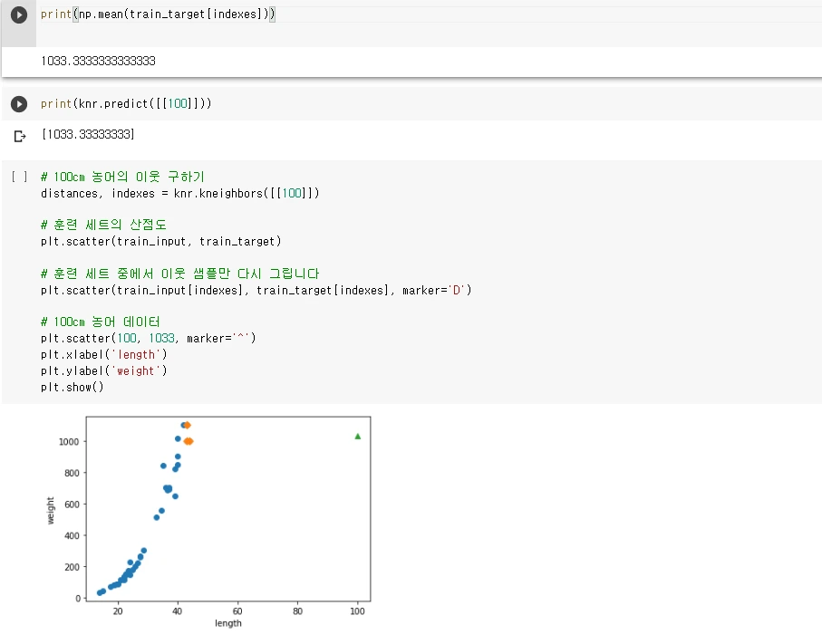Click the comment about 이웃 샘플만 다시 그립니다
This screenshot has height=644, width=822.
pos(179,274)
